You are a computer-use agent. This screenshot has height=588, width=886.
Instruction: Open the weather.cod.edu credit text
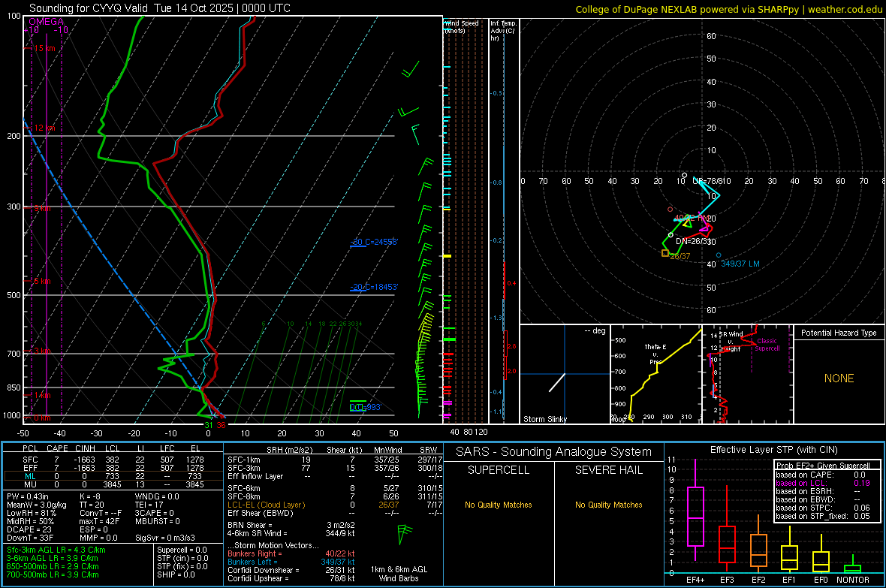click(845, 9)
